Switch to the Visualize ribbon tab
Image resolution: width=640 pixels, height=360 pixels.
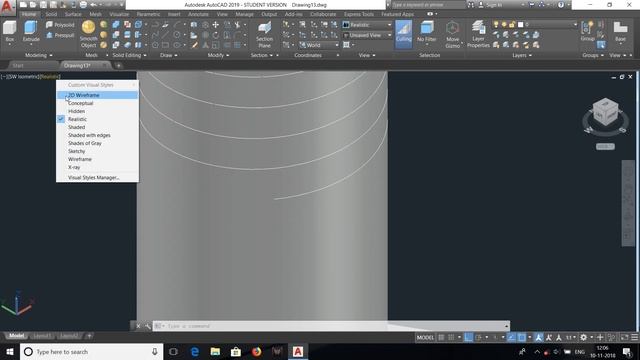(119, 14)
